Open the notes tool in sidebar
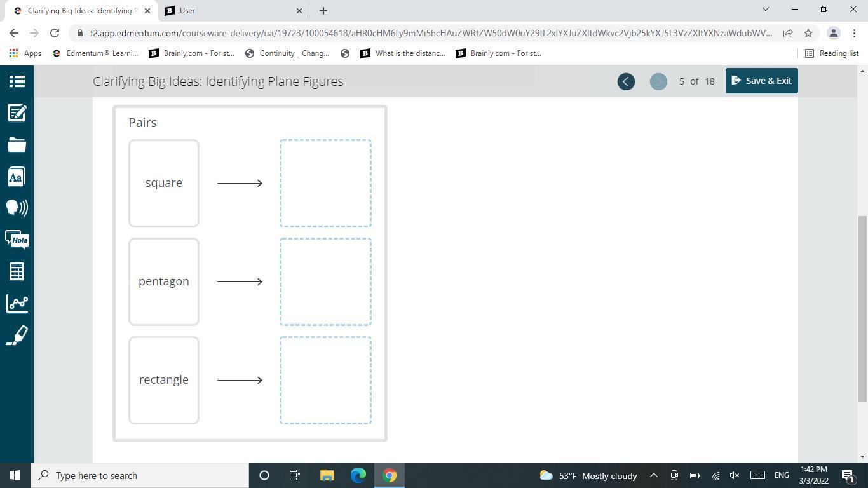The image size is (868, 488). (x=17, y=113)
